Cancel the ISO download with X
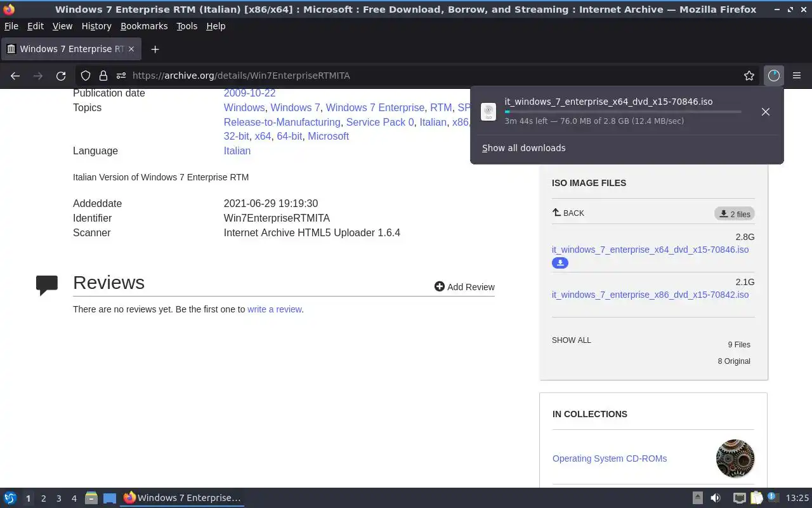This screenshot has height=508, width=812. 766,112
